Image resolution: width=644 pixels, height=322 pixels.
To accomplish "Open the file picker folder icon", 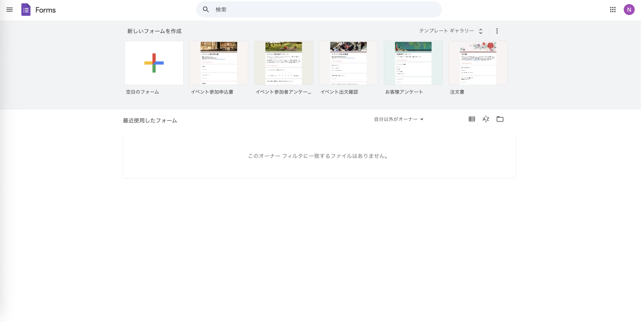I will click(500, 119).
